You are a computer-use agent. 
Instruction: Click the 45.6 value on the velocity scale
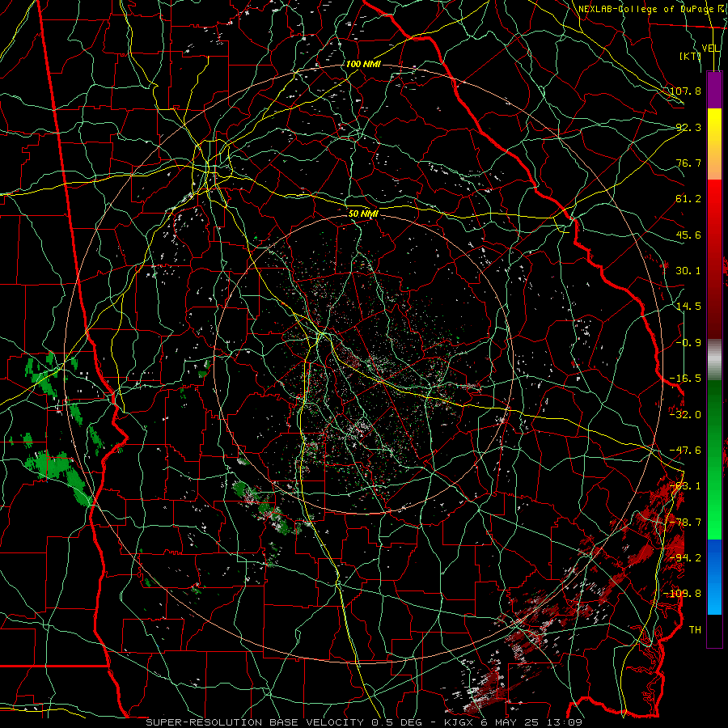pos(688,235)
